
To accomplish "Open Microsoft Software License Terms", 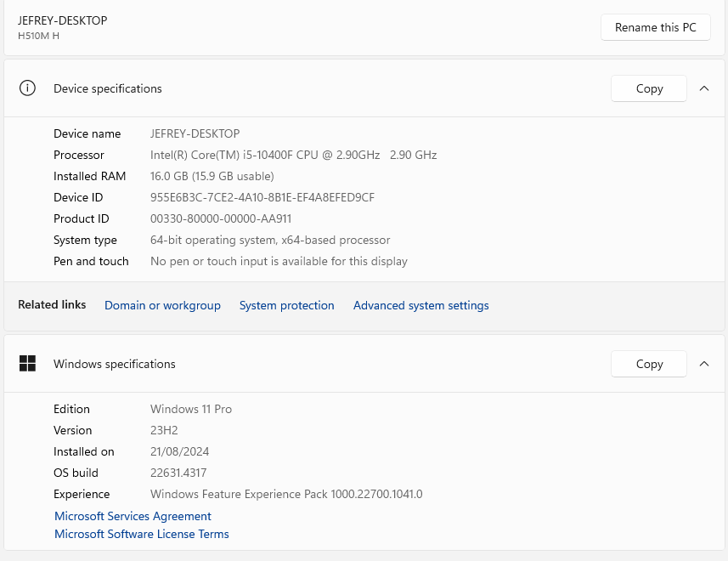I will tap(141, 534).
